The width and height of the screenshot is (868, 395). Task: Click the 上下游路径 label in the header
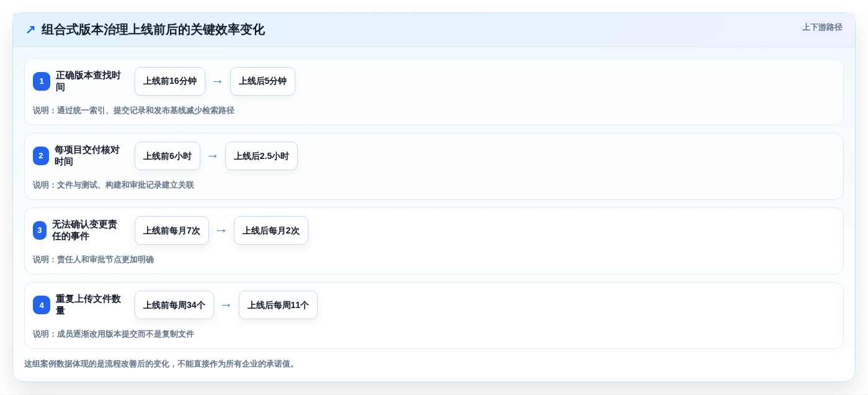coord(822,27)
